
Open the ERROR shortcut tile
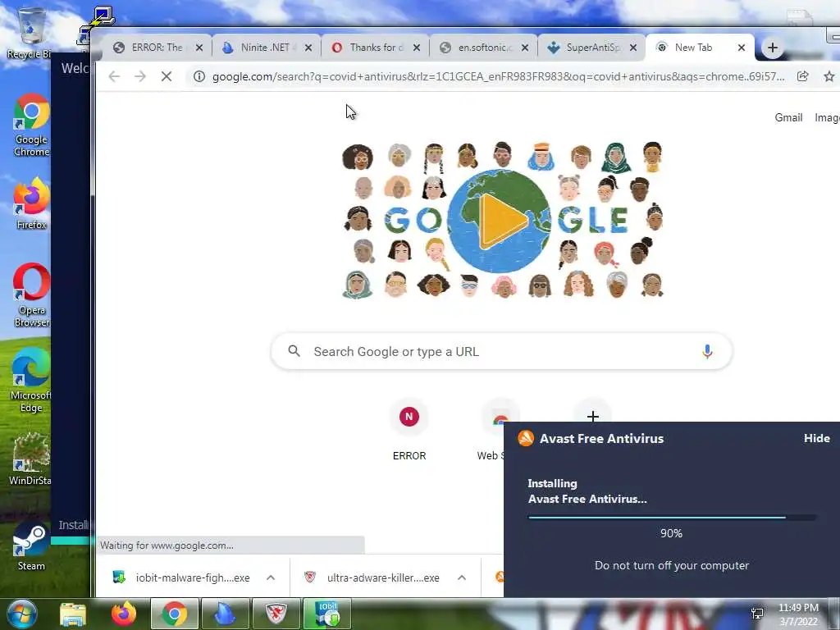pyautogui.click(x=409, y=430)
